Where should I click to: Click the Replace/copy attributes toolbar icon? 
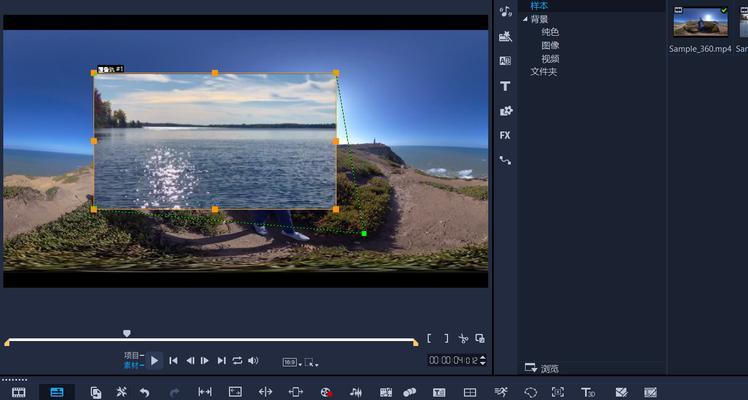[96, 392]
